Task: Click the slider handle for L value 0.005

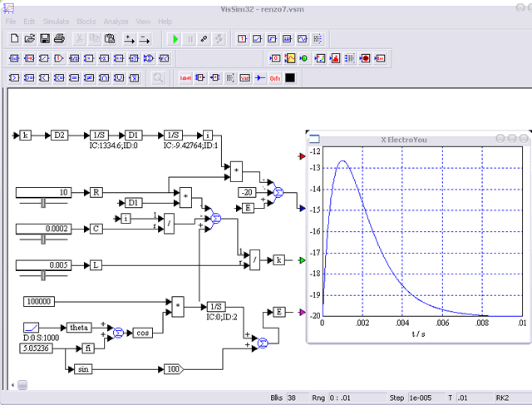Action: 42,275
